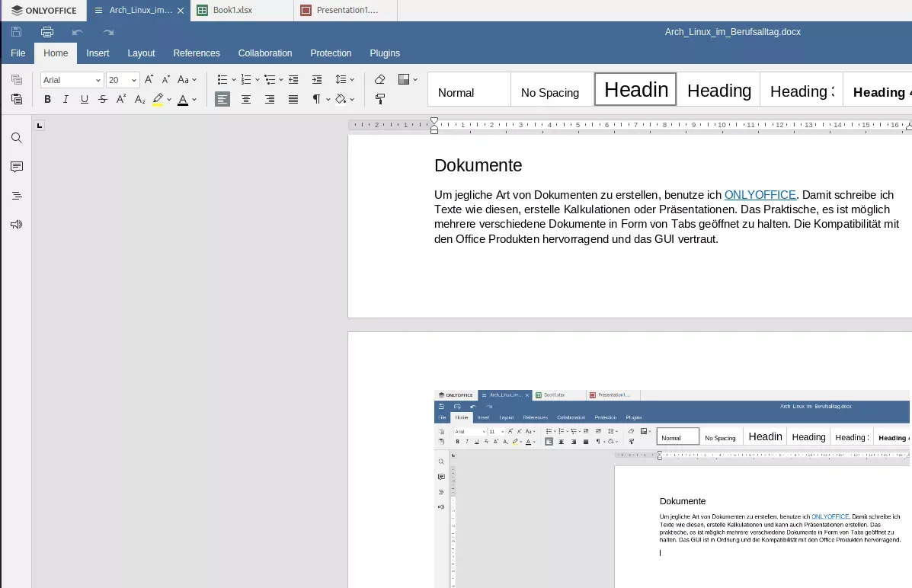Viewport: 912px width, 588px height.
Task: Follow the ONLYOFFICE hyperlink in the text
Action: [x=760, y=195]
